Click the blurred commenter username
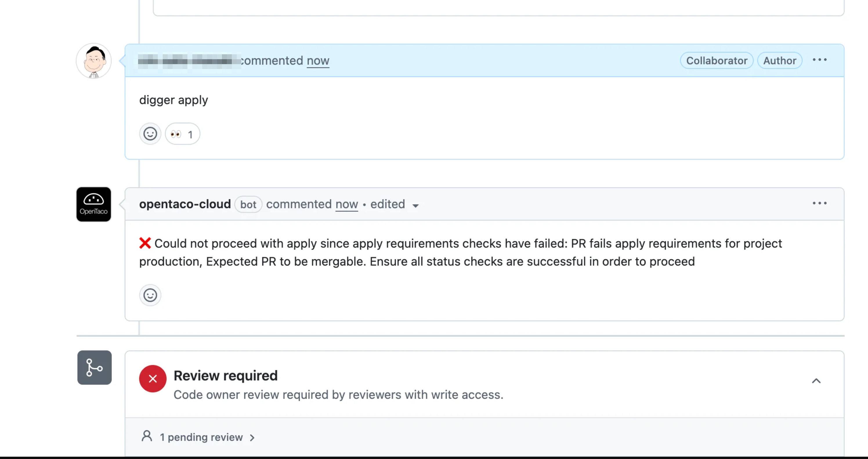This screenshot has width=868, height=459. coord(189,61)
